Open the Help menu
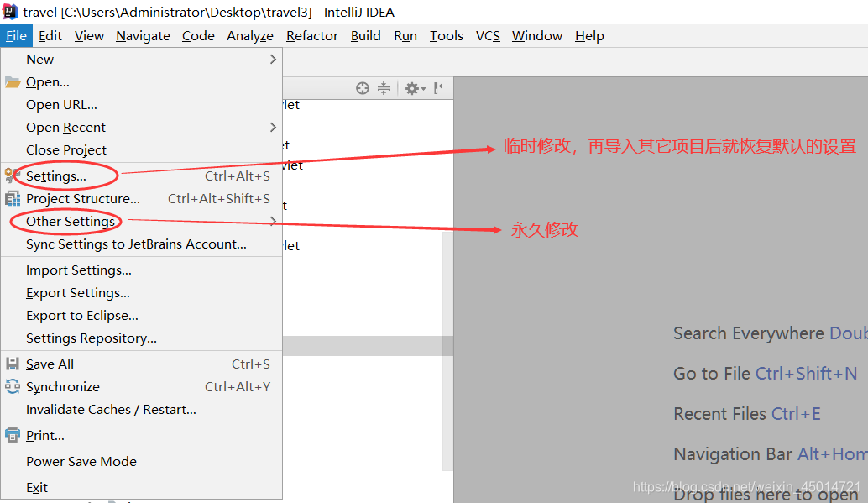The width and height of the screenshot is (868, 503). (589, 36)
